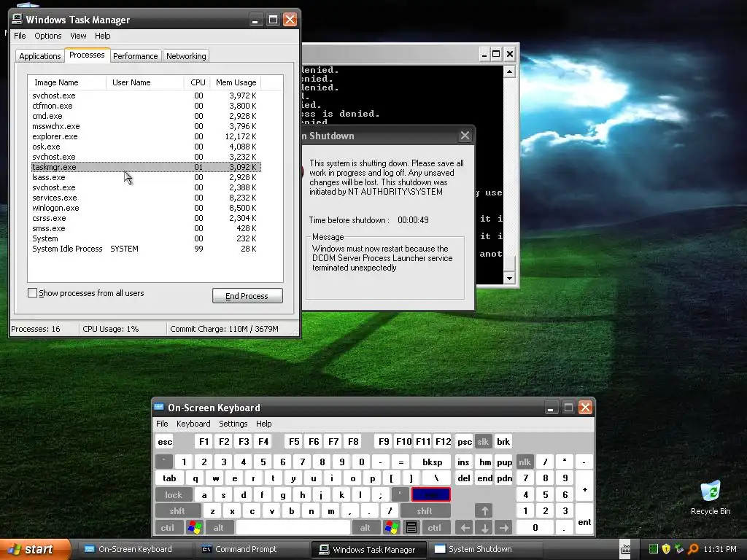Click the Start button
747x560 pixels.
pos(34,549)
